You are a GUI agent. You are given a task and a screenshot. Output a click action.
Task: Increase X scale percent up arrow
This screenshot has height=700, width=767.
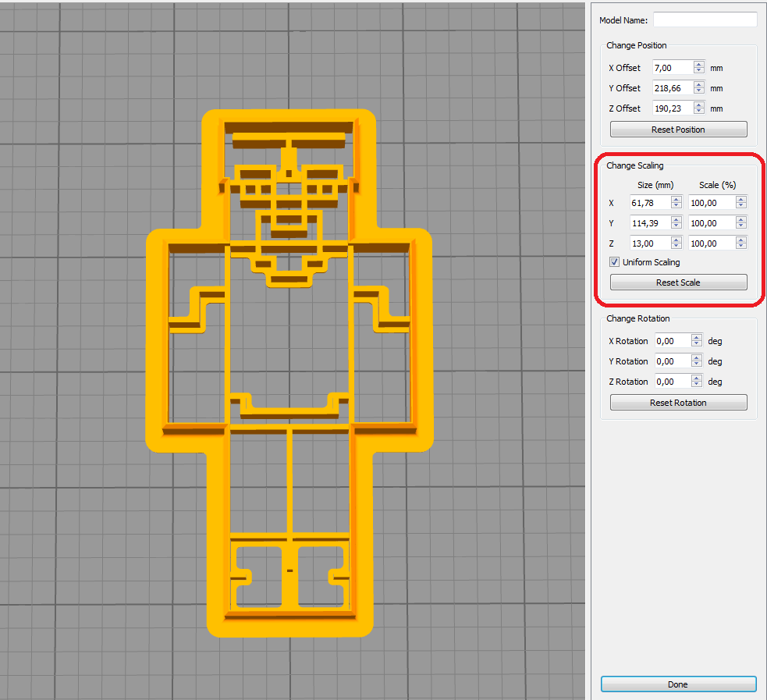click(x=741, y=199)
